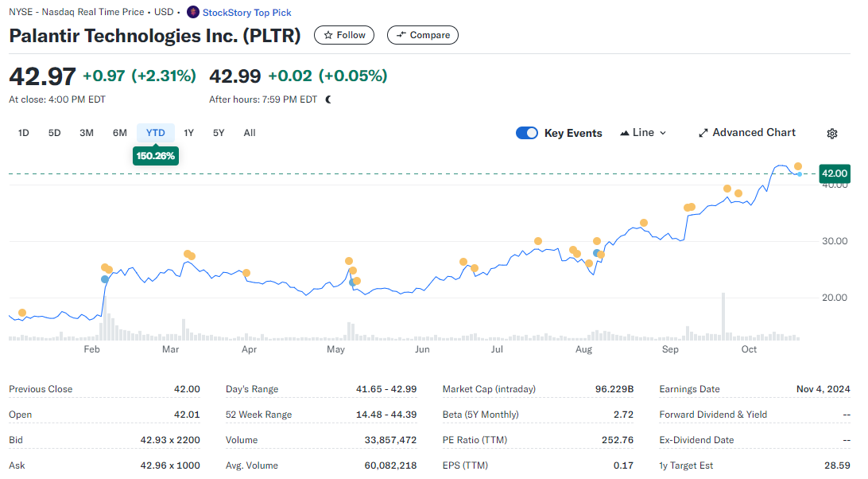Click the Ex-Dividend Date label
The image size is (868, 479).
696,440
